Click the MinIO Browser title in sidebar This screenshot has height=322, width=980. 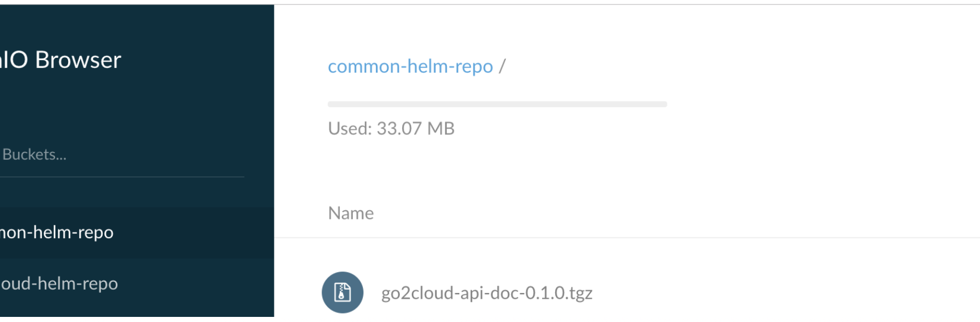62,60
